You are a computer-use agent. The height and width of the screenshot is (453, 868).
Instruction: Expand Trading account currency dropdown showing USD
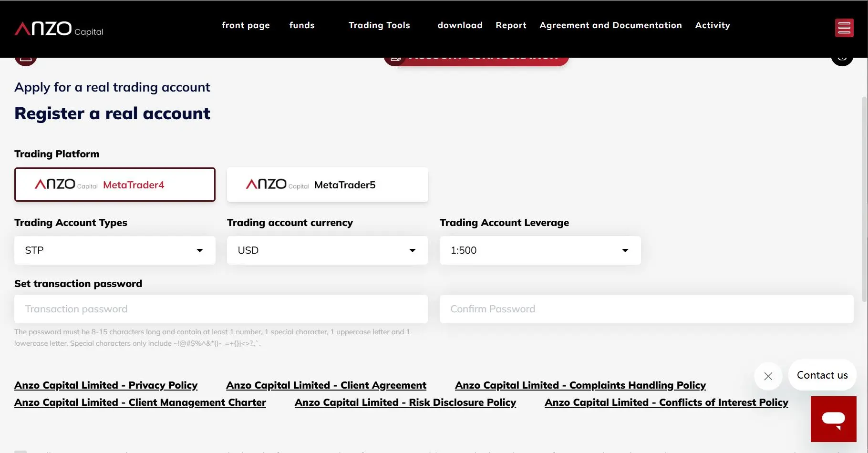coord(328,250)
